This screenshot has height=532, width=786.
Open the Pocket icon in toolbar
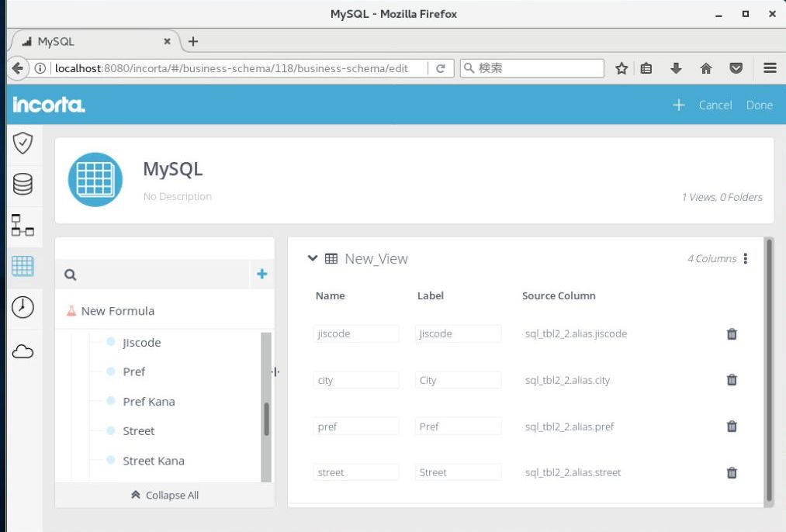coord(736,68)
